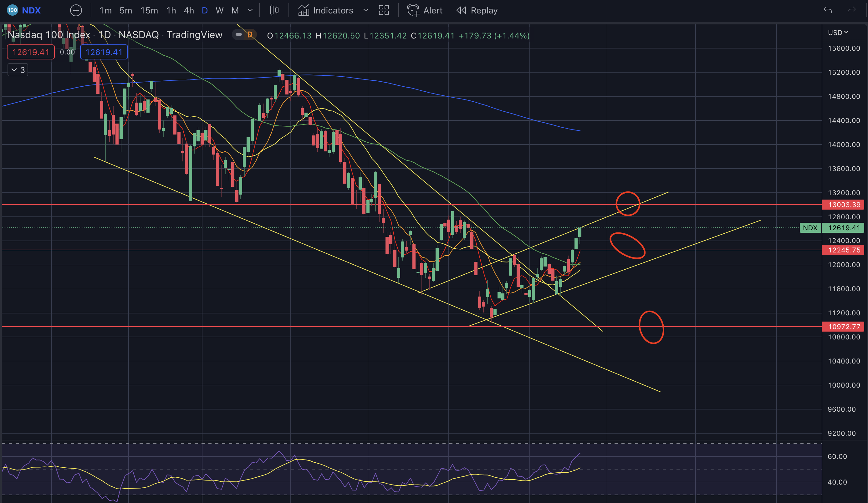Click the Nasdaq 100 Index chart title
This screenshot has width=868, height=503.
pos(49,35)
